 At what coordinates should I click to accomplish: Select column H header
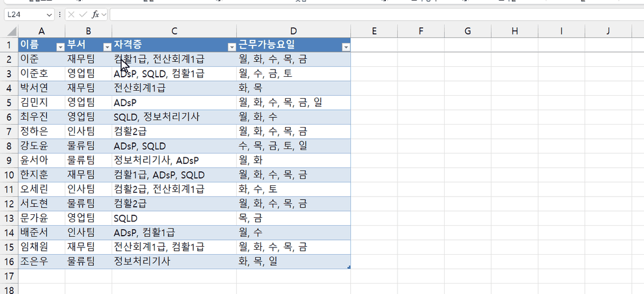(514, 31)
